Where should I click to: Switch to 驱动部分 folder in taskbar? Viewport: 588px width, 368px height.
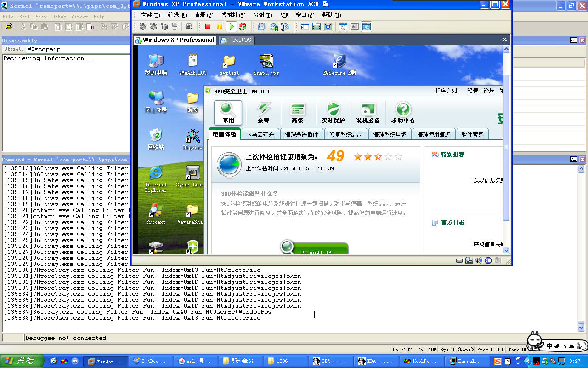click(240, 361)
